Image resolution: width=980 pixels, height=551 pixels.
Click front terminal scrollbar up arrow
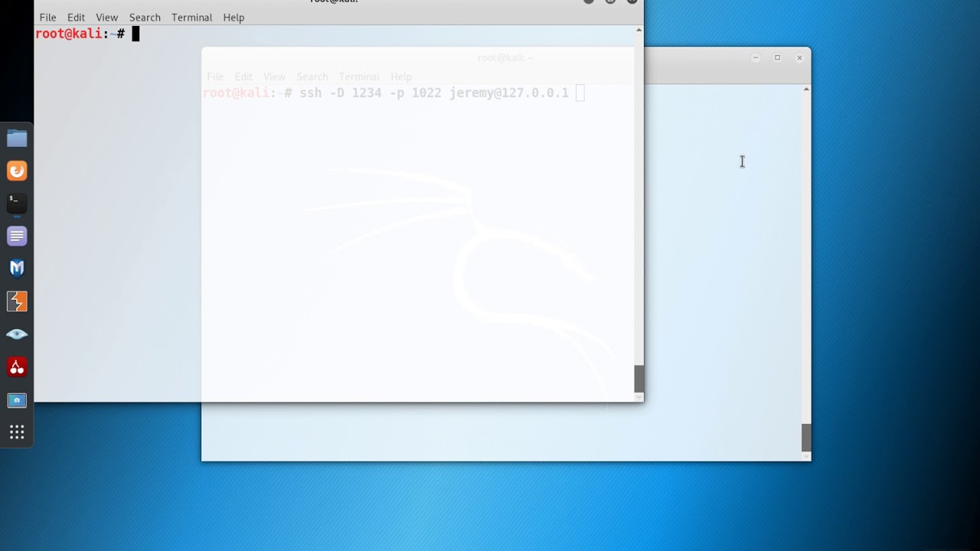639,30
